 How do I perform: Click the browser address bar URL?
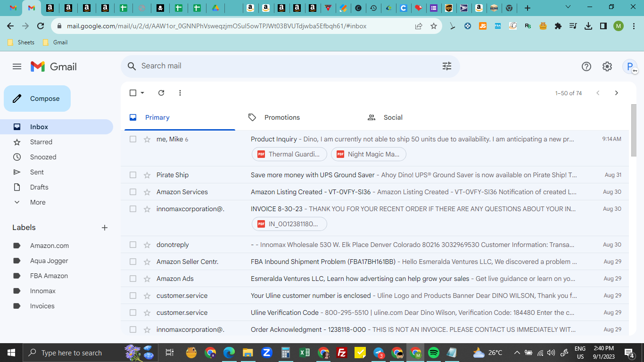click(x=216, y=26)
